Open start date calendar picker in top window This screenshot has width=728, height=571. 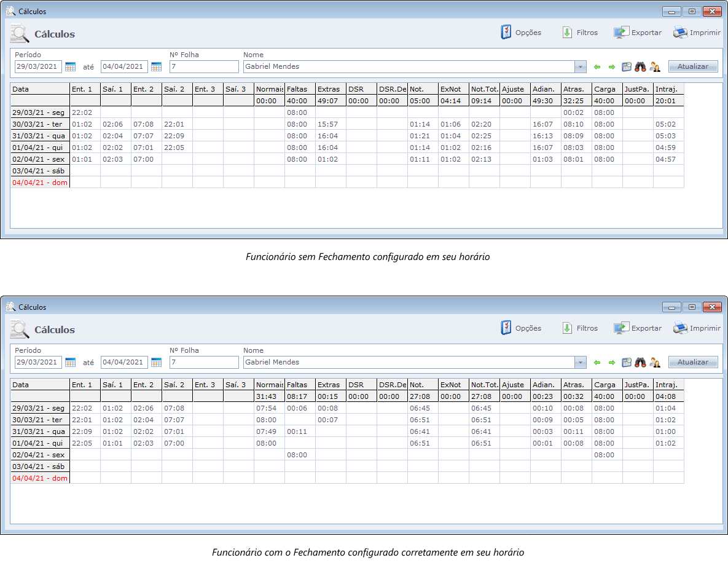click(70, 67)
